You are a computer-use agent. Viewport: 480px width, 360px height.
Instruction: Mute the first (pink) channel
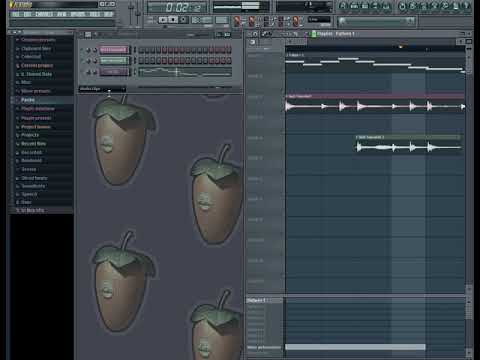click(82, 50)
